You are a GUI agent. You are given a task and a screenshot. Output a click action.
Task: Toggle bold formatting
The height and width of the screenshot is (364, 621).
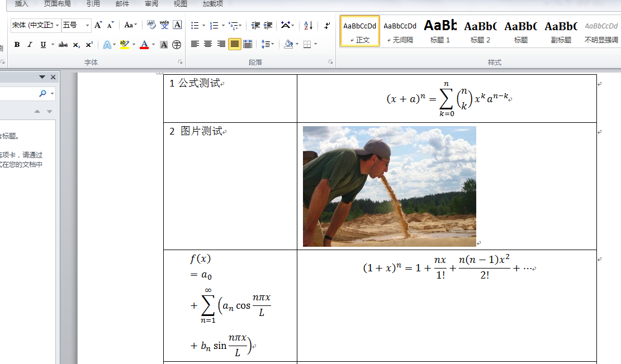[17, 45]
